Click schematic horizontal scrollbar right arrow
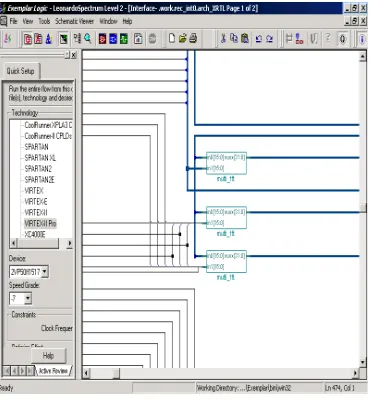The image size is (370, 400). click(x=355, y=373)
